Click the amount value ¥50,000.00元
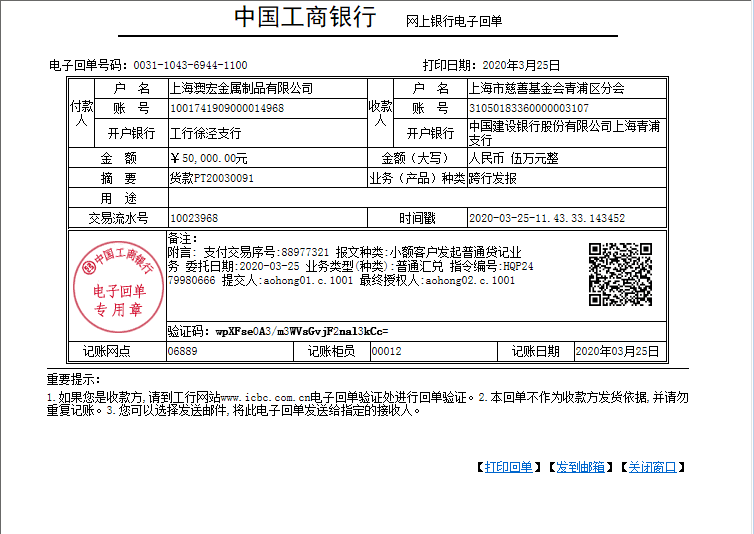Viewport: 754px width, 534px height. (x=209, y=158)
